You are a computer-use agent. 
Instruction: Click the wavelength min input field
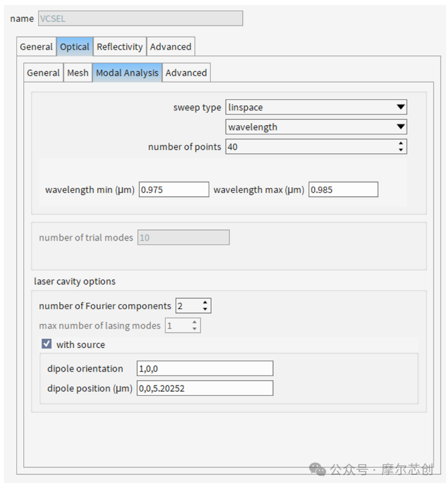(x=173, y=190)
